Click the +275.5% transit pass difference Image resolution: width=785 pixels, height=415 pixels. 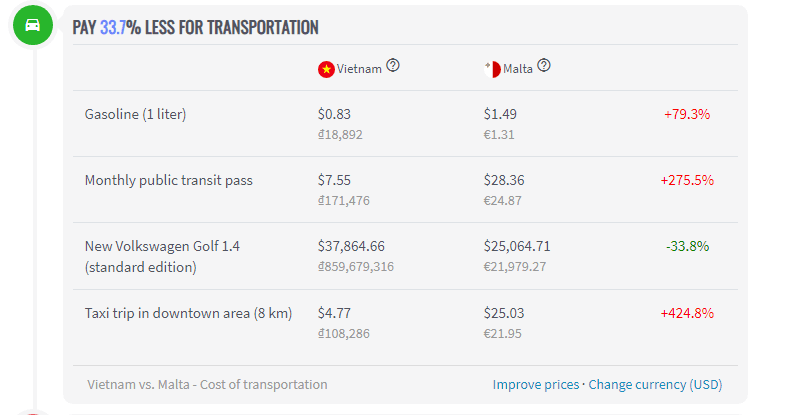(x=686, y=180)
